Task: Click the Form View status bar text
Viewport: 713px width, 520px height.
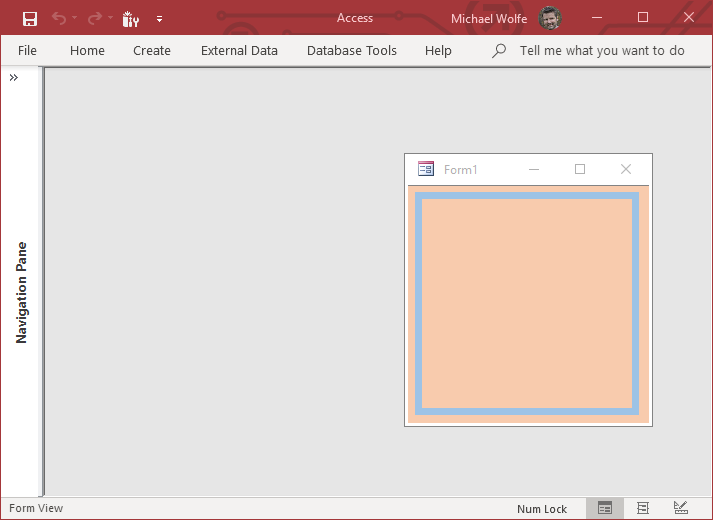Action: 36,508
